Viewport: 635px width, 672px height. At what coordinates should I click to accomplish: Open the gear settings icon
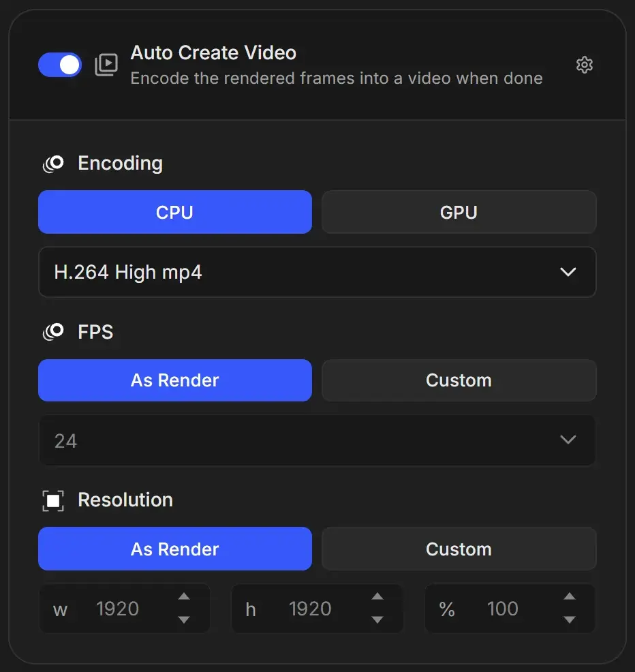585,65
